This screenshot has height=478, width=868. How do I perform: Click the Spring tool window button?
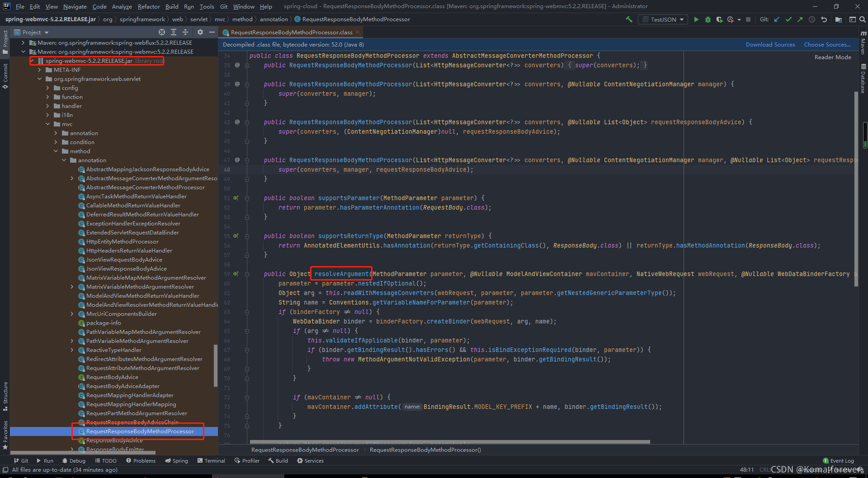click(176, 461)
